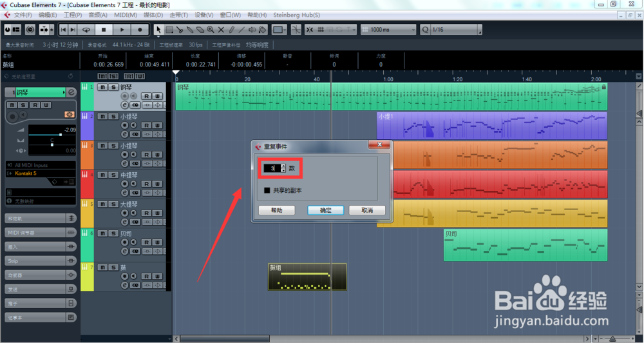Select Kontakt 5 output routing
Viewport: 644px width, 343px height.
(x=41, y=173)
